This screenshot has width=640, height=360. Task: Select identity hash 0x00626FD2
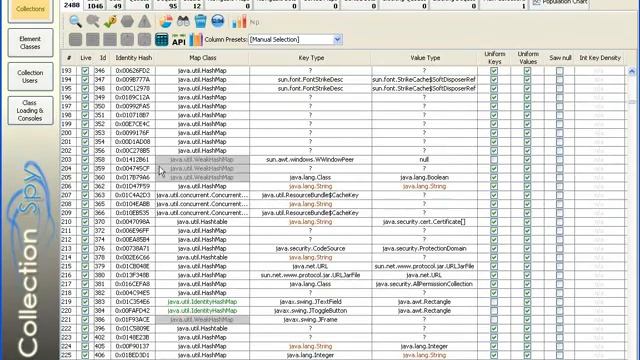tap(133, 71)
